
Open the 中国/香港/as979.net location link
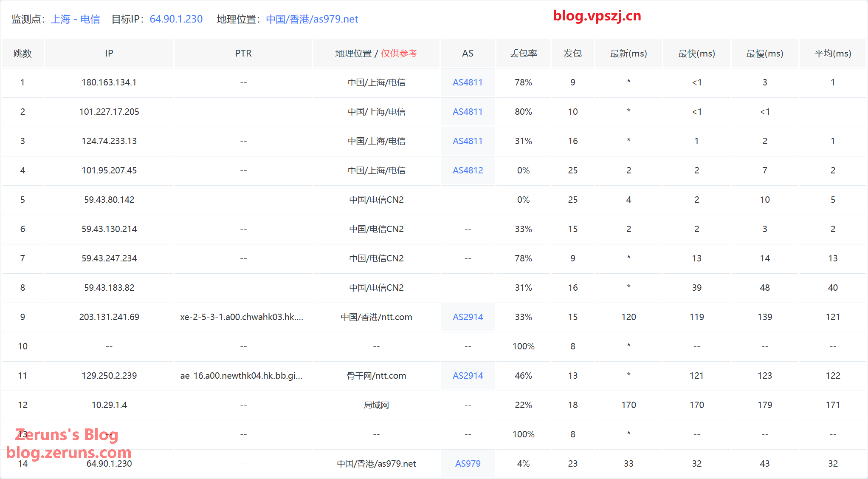pyautogui.click(x=312, y=19)
